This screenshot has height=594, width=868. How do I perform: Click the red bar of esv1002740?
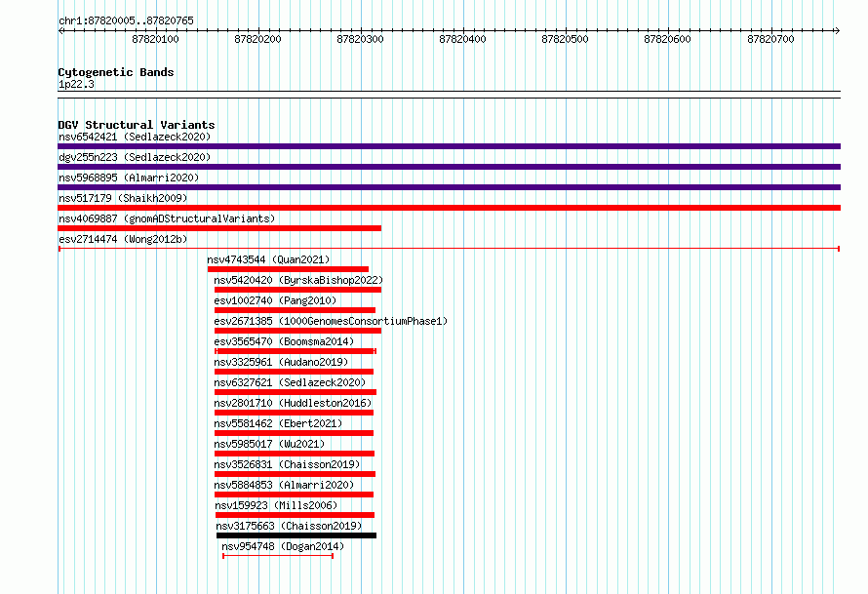tap(296, 310)
